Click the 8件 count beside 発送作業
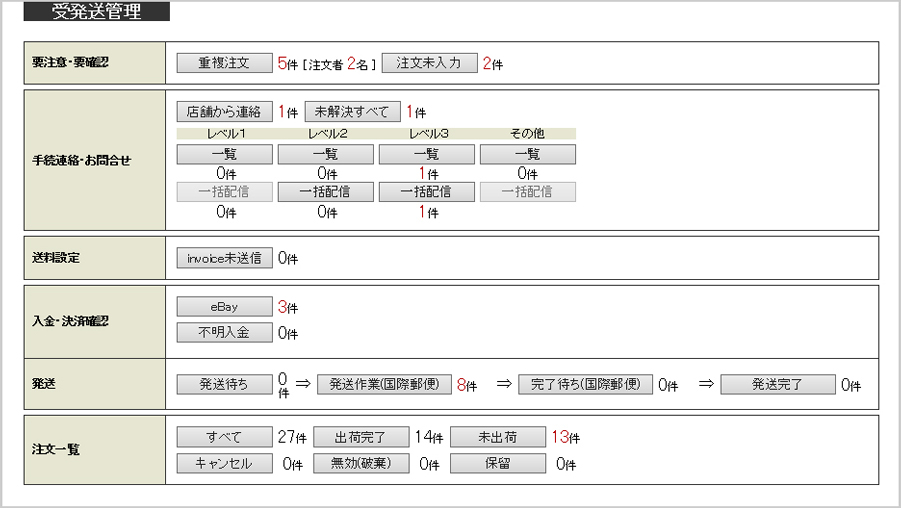The image size is (901, 508). coord(467,385)
